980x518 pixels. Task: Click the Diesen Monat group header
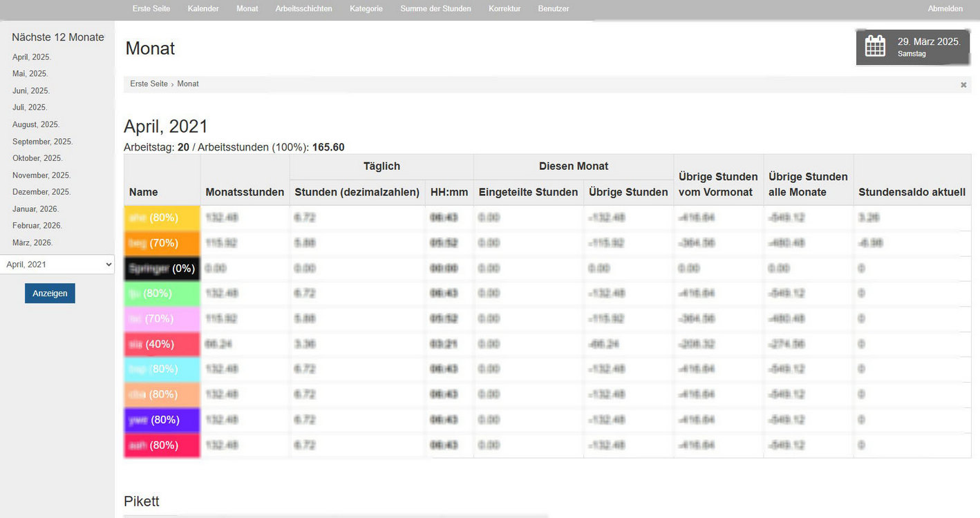(574, 166)
